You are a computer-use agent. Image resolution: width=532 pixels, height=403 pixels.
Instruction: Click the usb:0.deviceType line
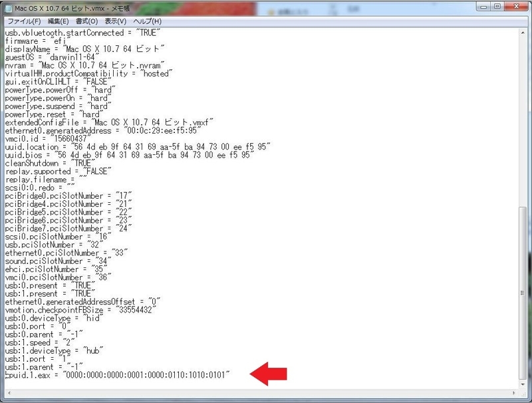click(x=55, y=318)
